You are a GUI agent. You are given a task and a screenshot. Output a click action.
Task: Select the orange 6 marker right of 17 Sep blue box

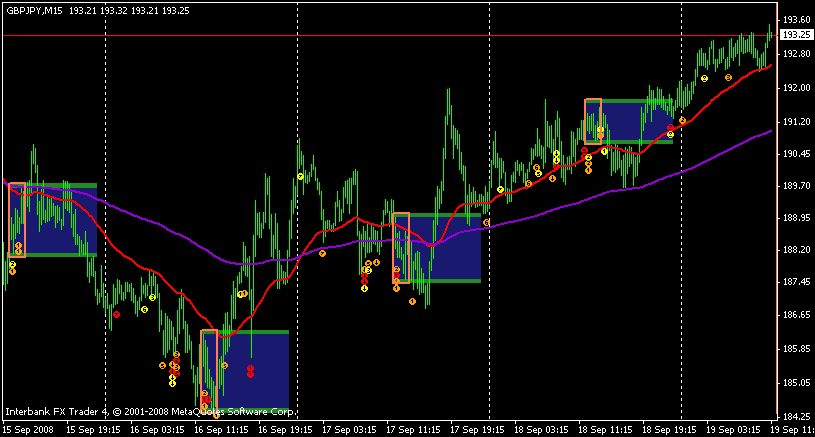pyautogui.click(x=486, y=222)
